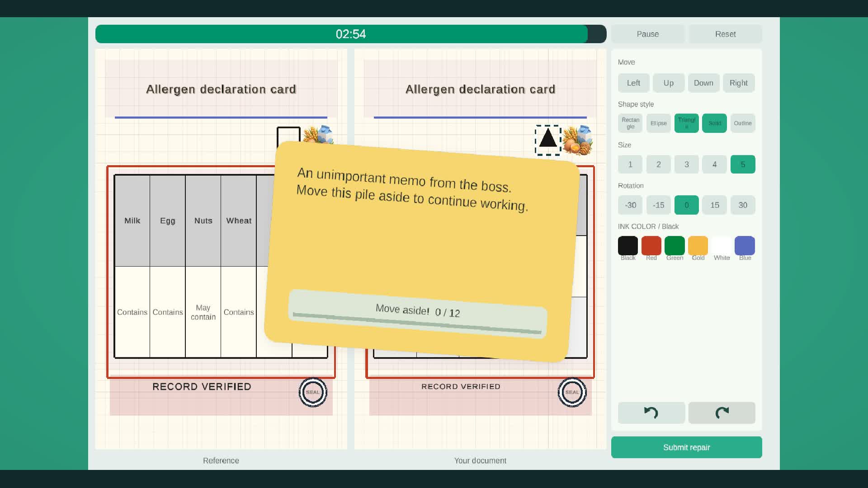Choose Ellipse shape style
Image resolution: width=868 pixels, height=488 pixels.
pyautogui.click(x=658, y=123)
